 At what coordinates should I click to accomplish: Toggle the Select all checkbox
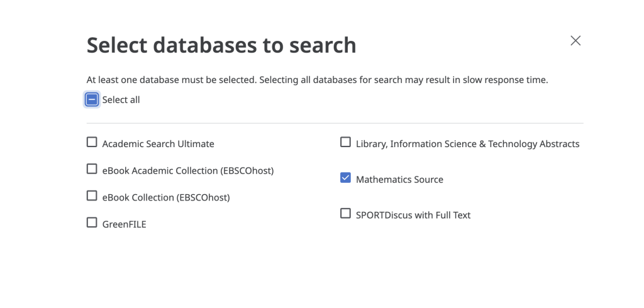(92, 99)
